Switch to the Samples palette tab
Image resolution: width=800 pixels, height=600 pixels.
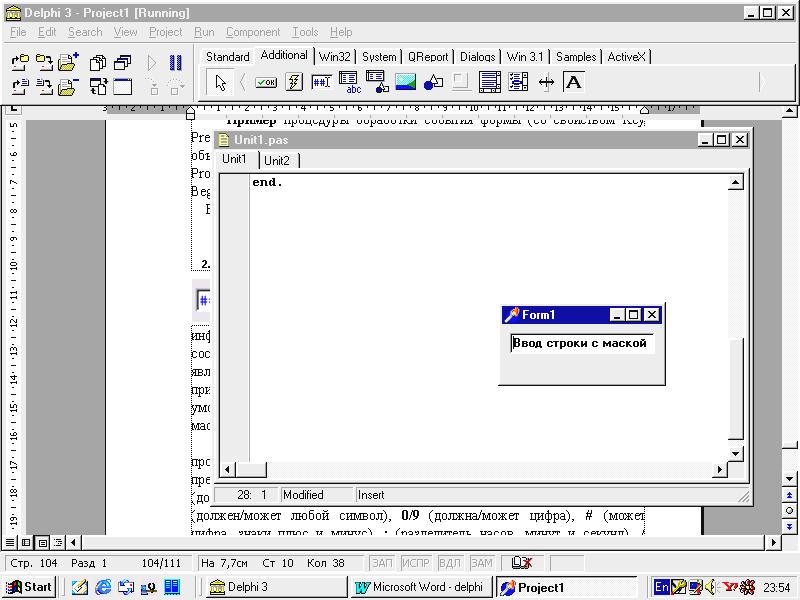[576, 57]
